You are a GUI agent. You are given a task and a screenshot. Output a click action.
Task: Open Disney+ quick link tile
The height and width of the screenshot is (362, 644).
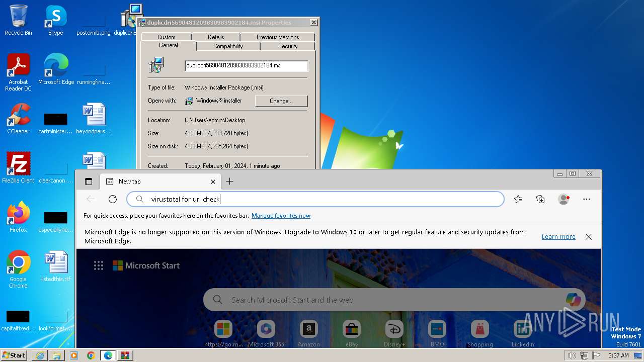(x=394, y=334)
